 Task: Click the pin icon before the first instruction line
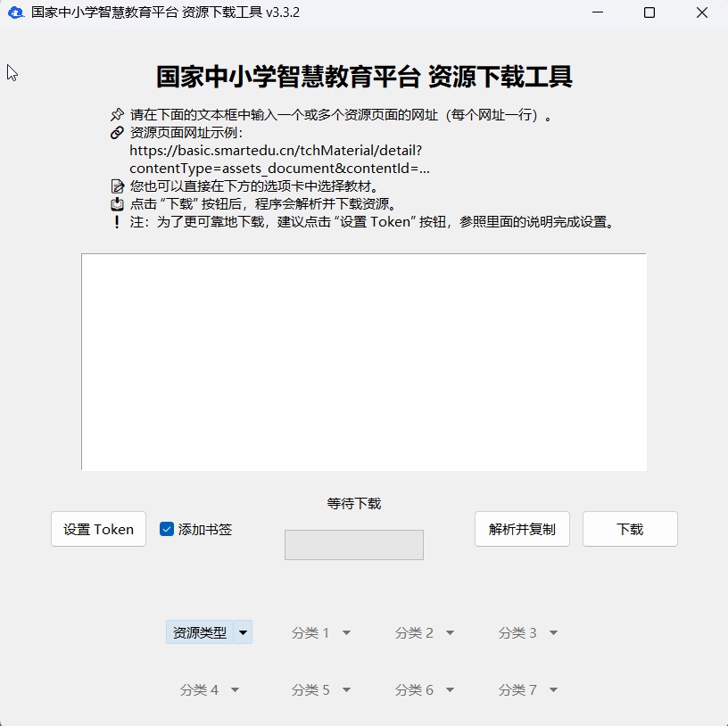click(117, 114)
